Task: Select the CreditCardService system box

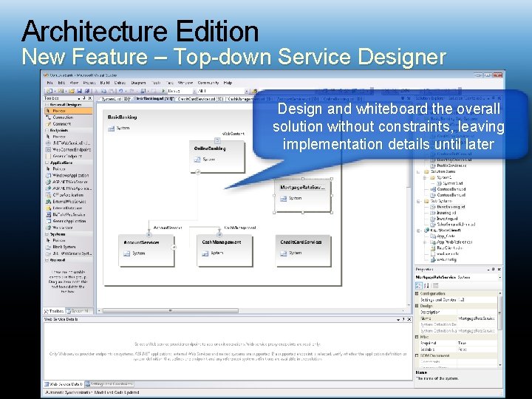Action: (303, 250)
